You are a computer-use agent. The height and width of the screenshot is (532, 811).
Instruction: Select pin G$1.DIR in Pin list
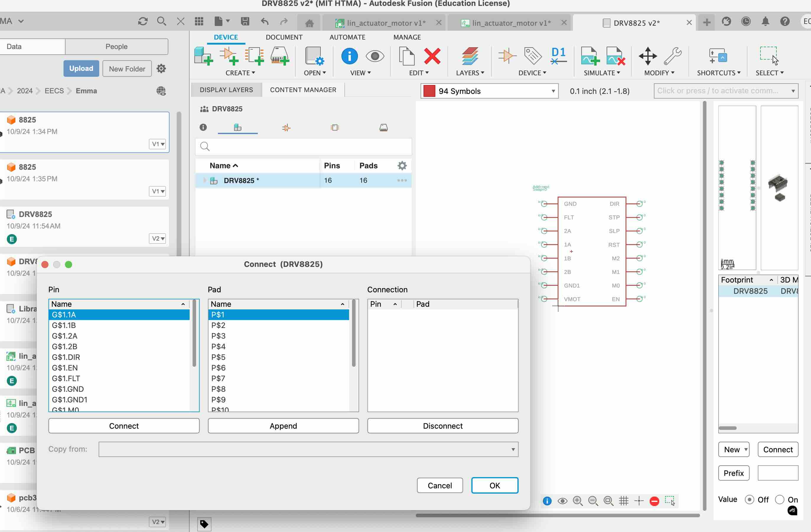coord(119,357)
